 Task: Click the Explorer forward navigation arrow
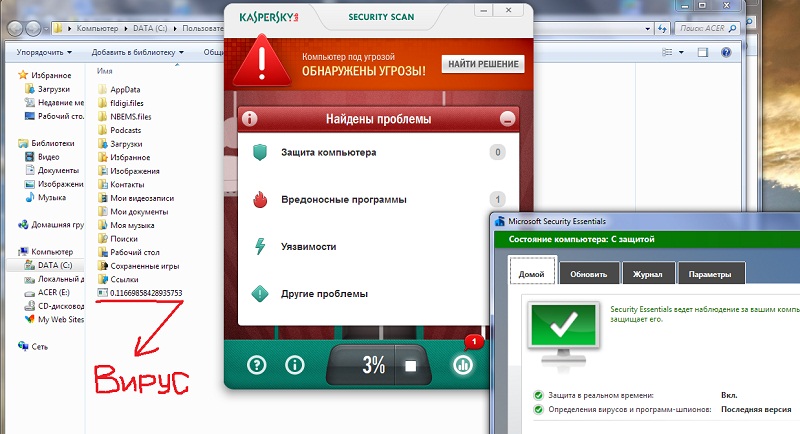[33, 29]
